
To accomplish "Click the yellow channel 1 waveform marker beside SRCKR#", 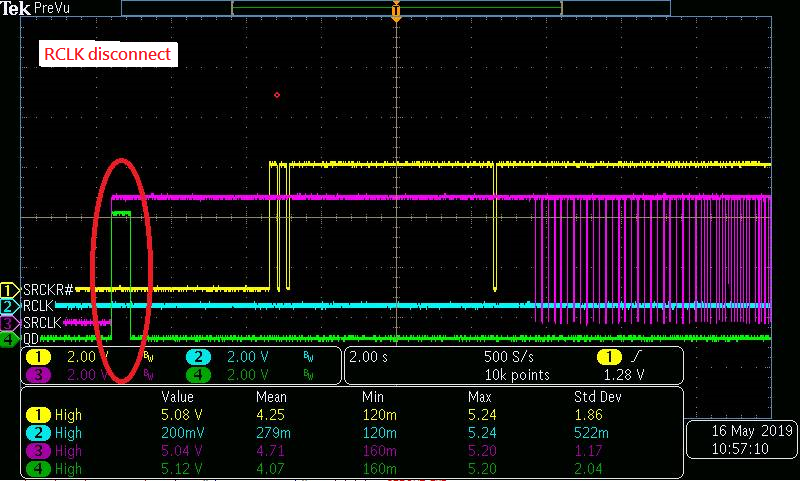I will [9, 290].
